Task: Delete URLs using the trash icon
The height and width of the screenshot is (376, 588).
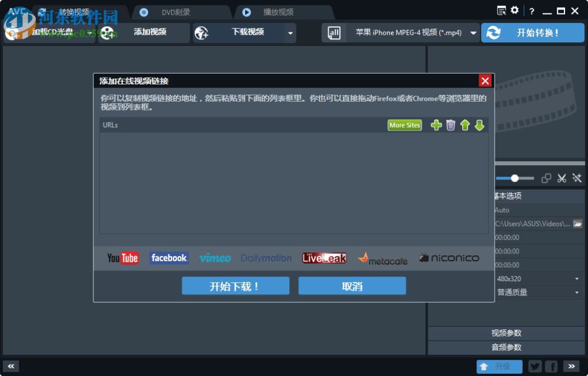Action: (450, 125)
